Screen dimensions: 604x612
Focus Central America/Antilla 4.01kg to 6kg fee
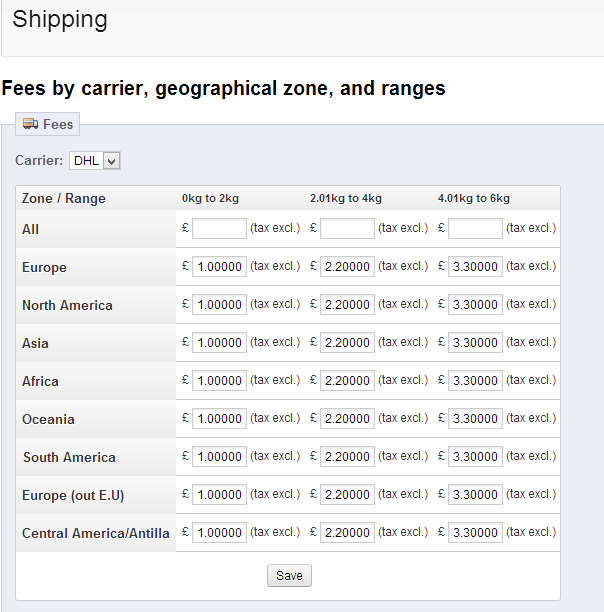coord(475,533)
